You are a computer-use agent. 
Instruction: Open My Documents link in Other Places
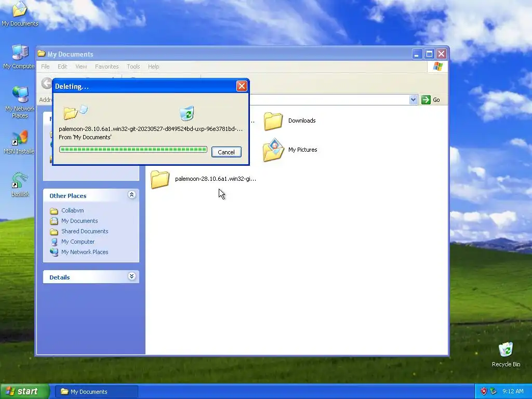tap(79, 221)
